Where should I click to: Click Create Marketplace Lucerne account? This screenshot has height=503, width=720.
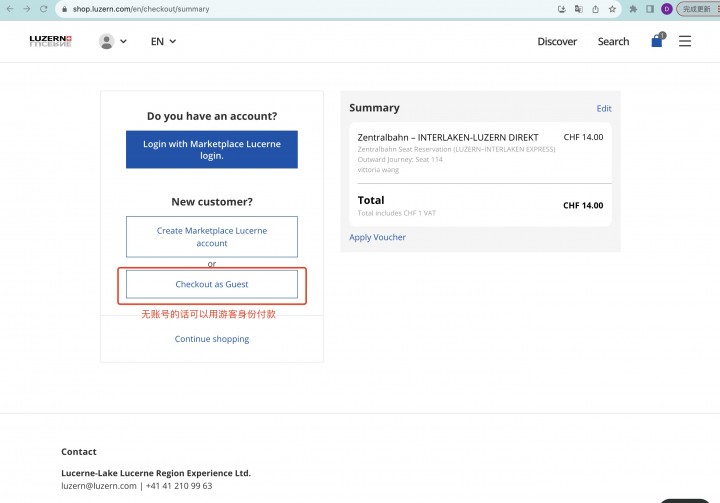[x=212, y=237]
